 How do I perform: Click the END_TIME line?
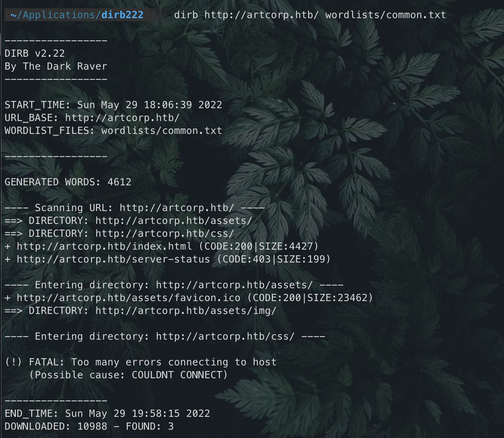coord(107,413)
